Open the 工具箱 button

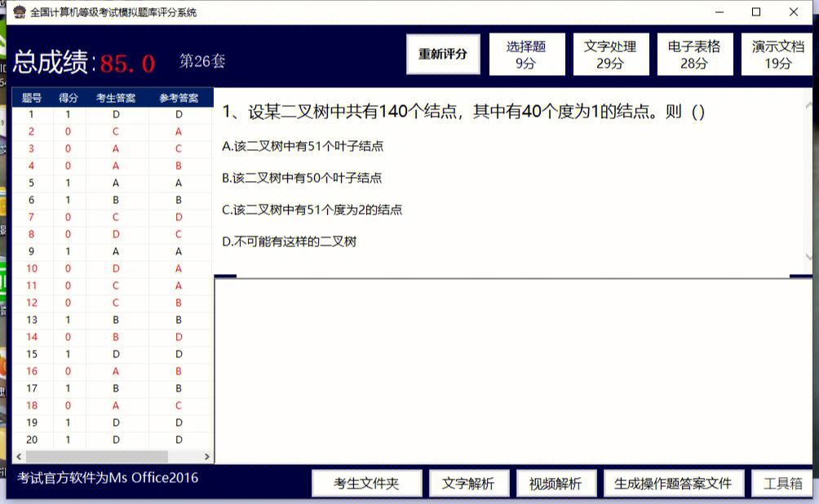(x=782, y=484)
